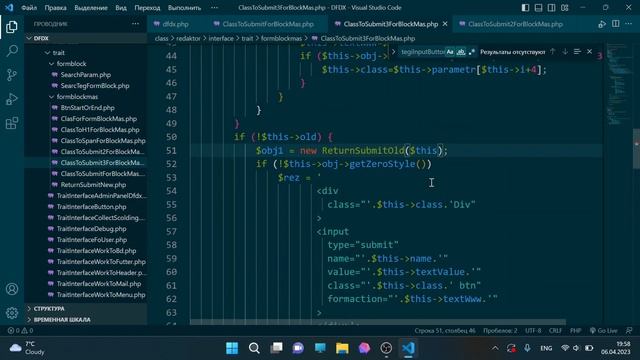
Task: Click the UTF-8 encoding indicator
Action: 533,331
